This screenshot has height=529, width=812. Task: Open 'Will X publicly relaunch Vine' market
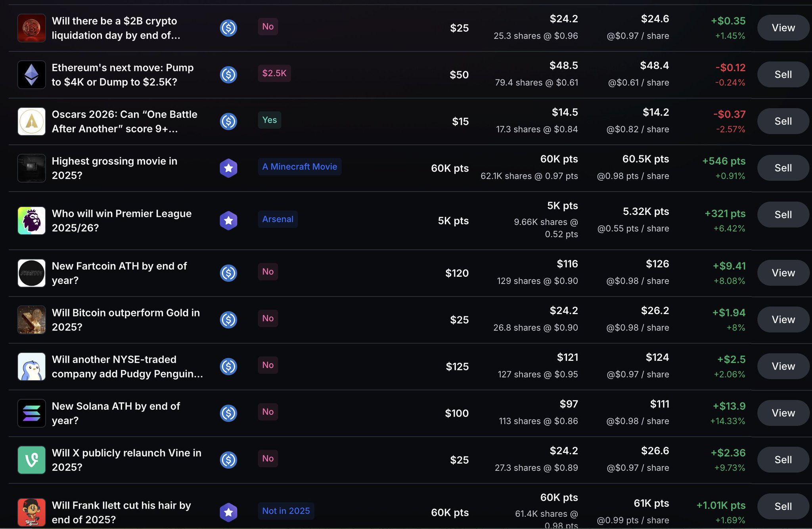126,460
